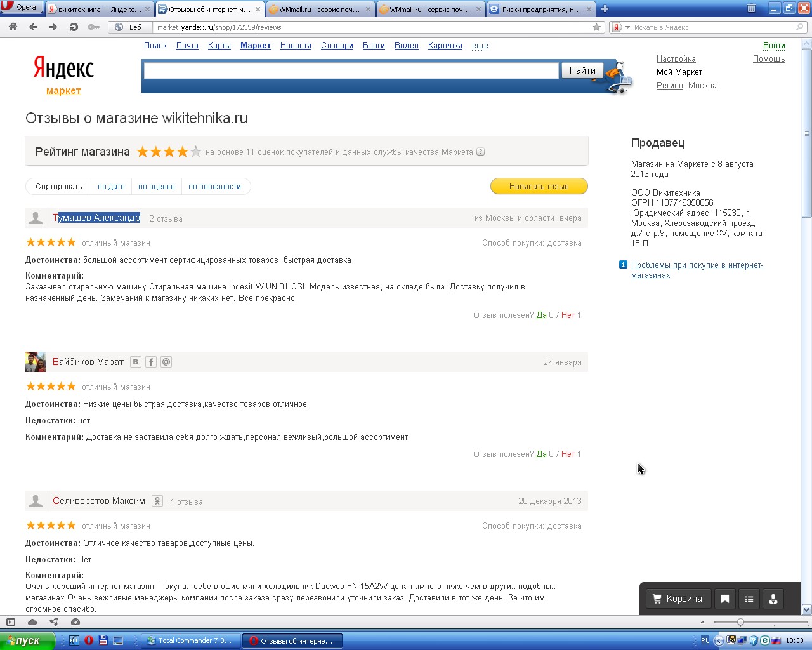Click Тумашев Александр's avatar placeholder
812x650 pixels.
click(x=36, y=218)
